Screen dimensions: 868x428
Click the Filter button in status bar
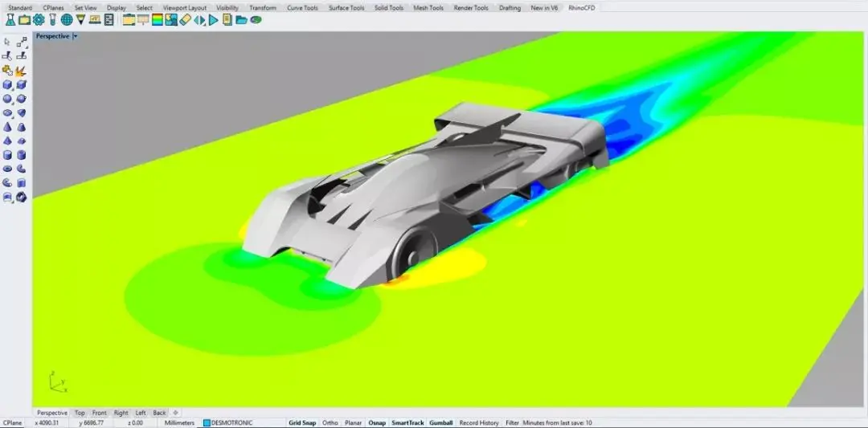pos(512,423)
